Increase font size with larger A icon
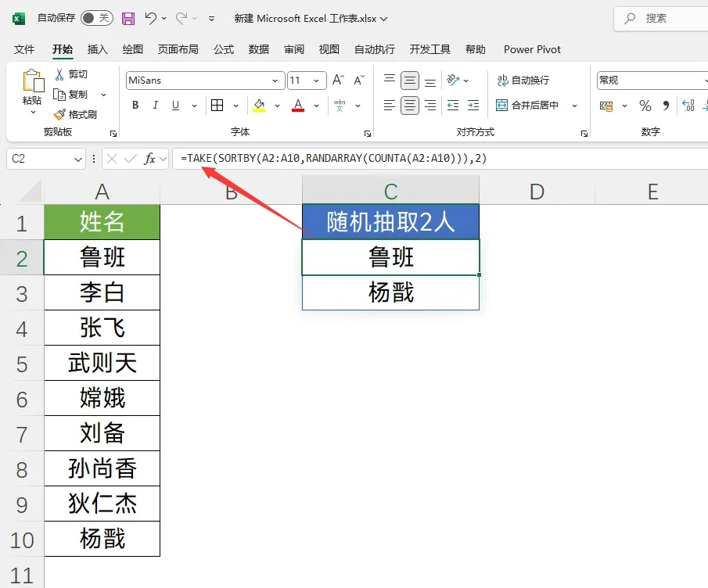Screen dimensions: 708x588 (338, 81)
